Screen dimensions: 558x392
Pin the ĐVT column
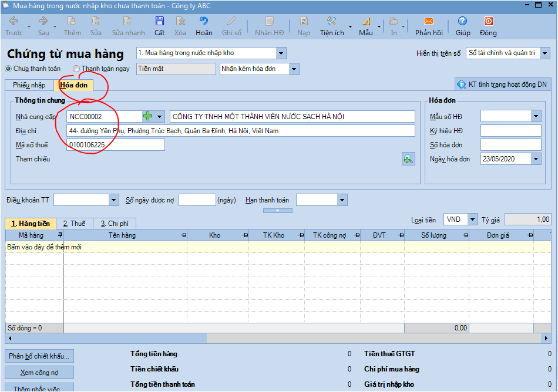click(x=401, y=235)
